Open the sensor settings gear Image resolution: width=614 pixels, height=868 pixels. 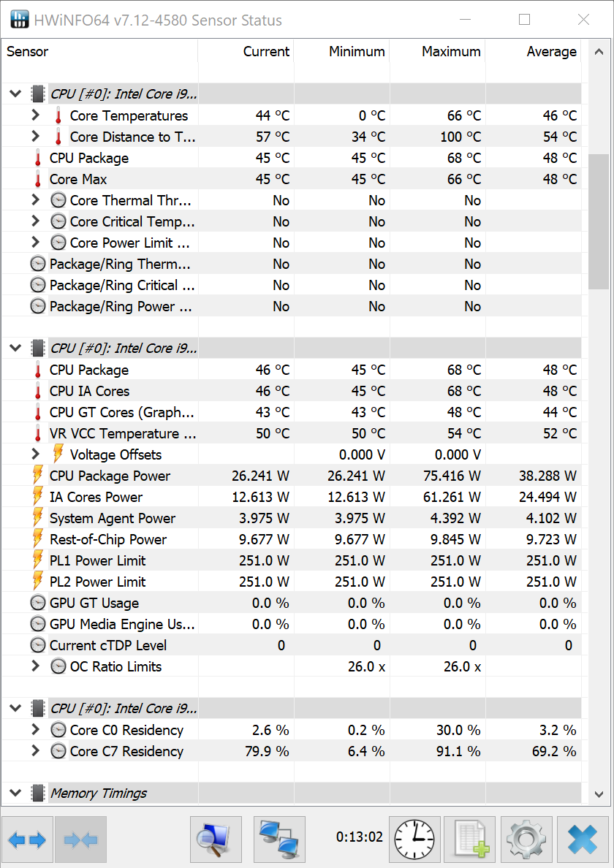tap(526, 840)
